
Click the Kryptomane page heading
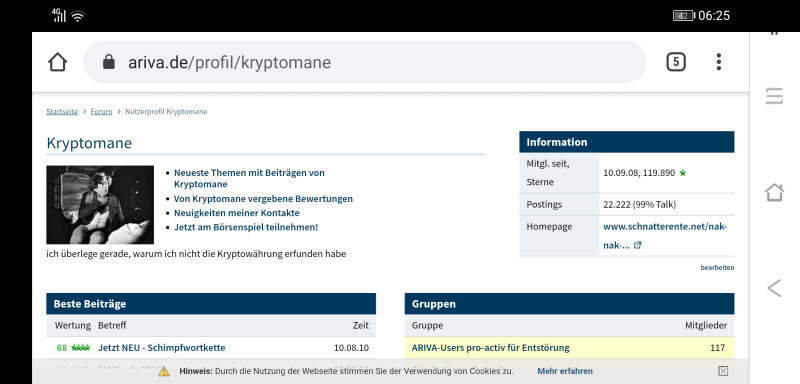pyautogui.click(x=89, y=143)
